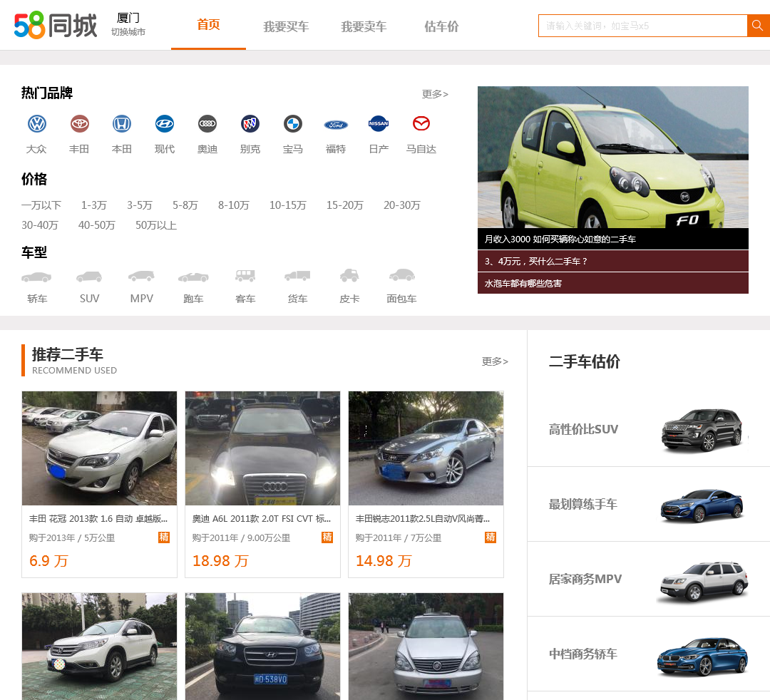Screen dimensions: 770x700
Task: Open the 奥迪 A6L 2011款 car photo
Action: [262, 448]
